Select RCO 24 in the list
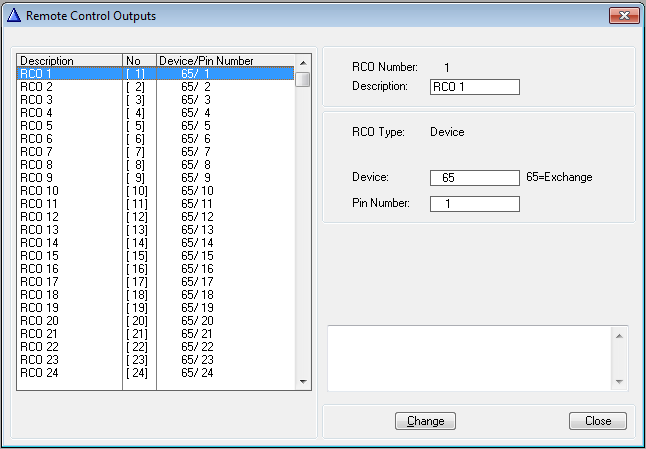 pos(156,373)
